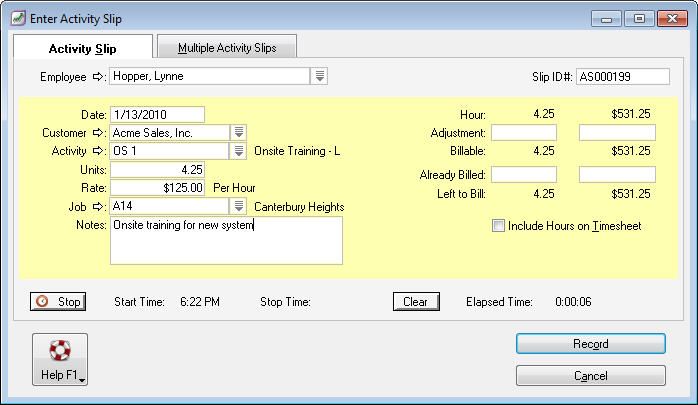
Task: Click the Start Time value 6:22 PM
Action: [200, 302]
